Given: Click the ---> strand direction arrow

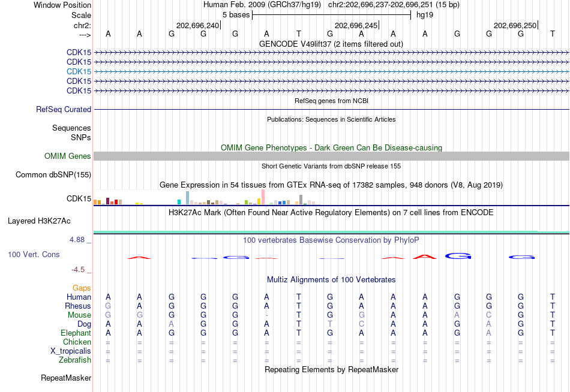Looking at the screenshot, I should click(x=85, y=35).
